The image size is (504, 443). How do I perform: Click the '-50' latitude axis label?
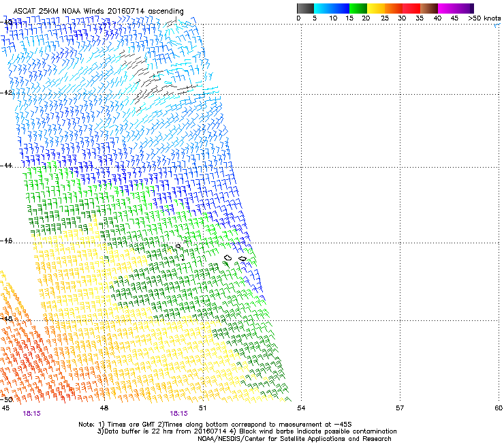point(6,400)
